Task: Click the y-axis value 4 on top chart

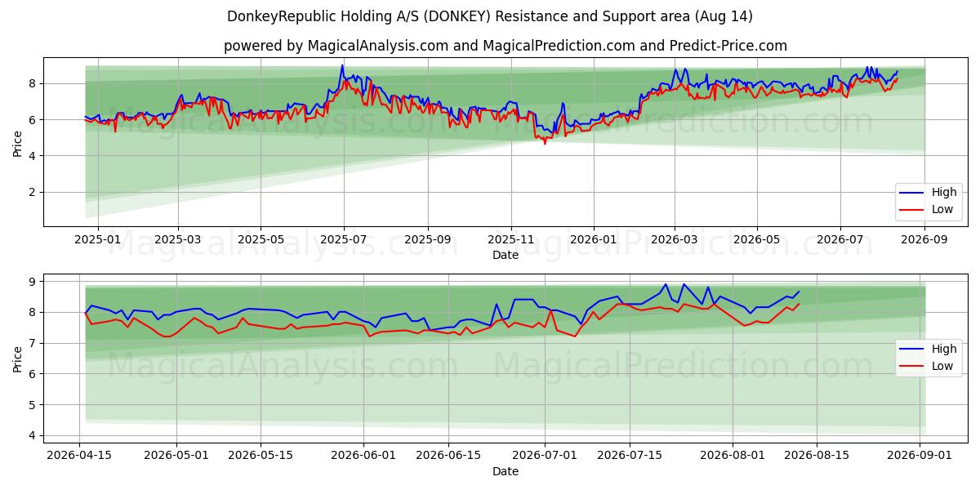Action: (x=33, y=156)
